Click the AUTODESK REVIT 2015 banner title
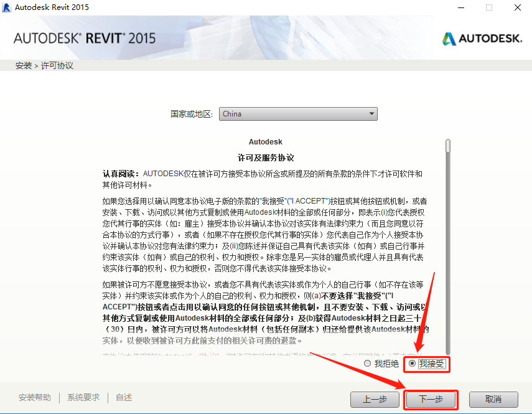532x414 pixels. click(x=85, y=38)
